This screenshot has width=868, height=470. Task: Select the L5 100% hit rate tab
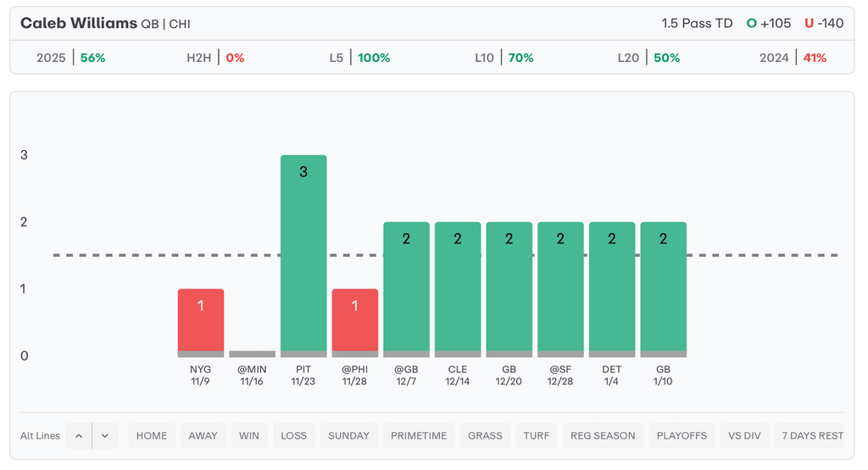(x=360, y=58)
